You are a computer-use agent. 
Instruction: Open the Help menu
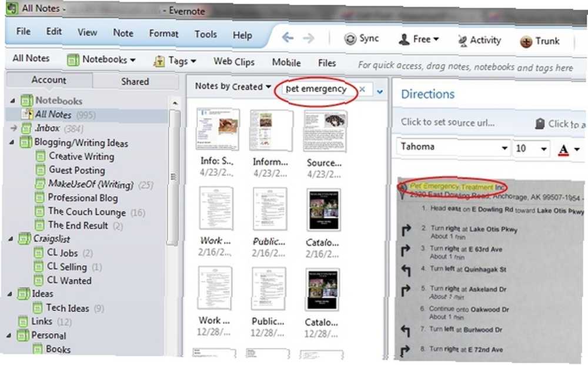click(x=242, y=36)
